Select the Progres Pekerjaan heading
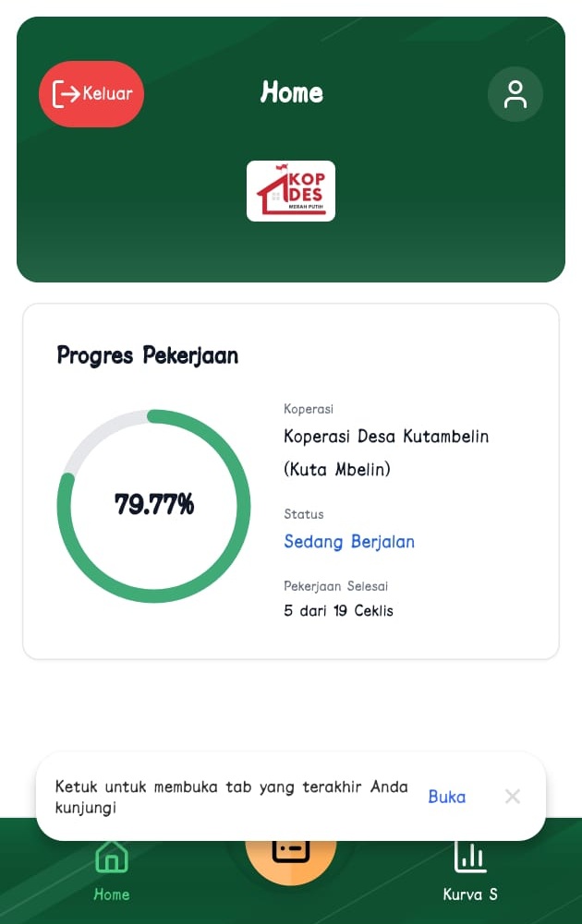 coord(148,355)
